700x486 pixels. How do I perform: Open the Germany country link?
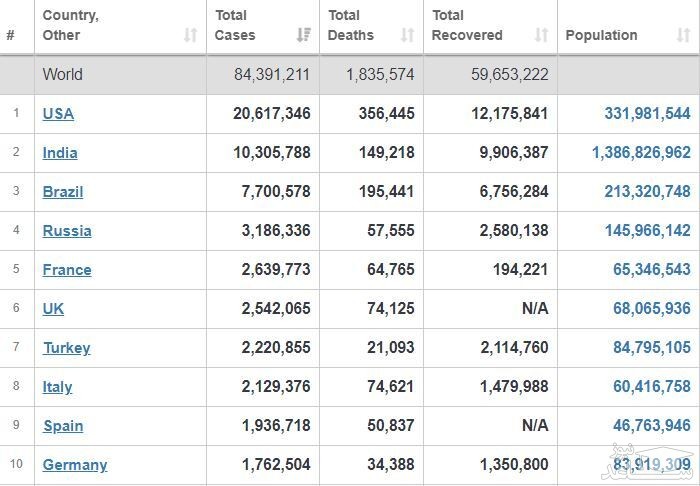[x=75, y=465]
